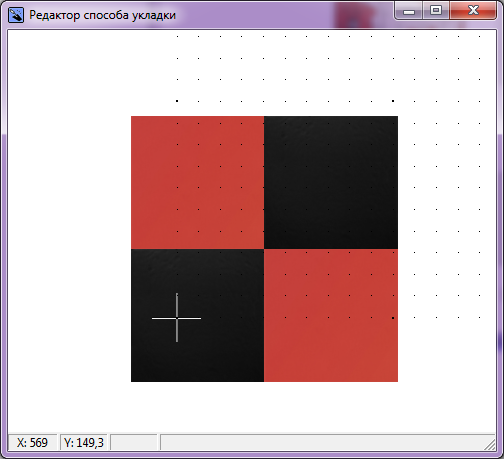Click the bold grid dot above the red tile
This screenshot has width=504, height=459.
coord(177,101)
